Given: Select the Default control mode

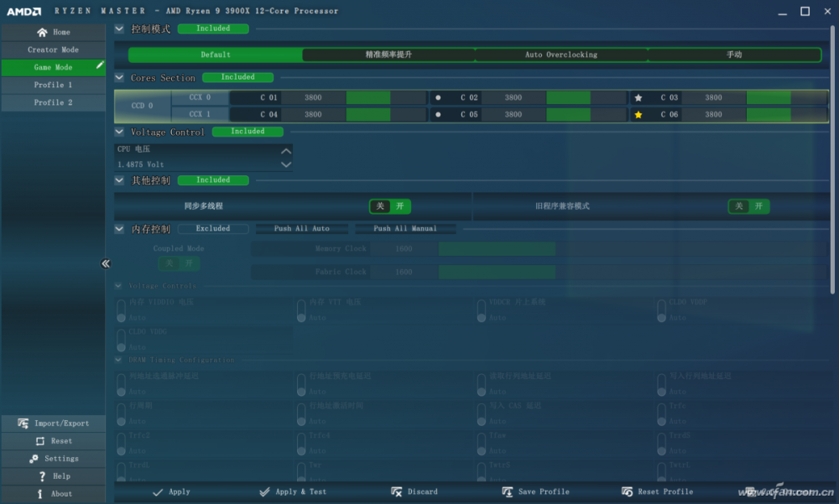Looking at the screenshot, I should [x=216, y=55].
